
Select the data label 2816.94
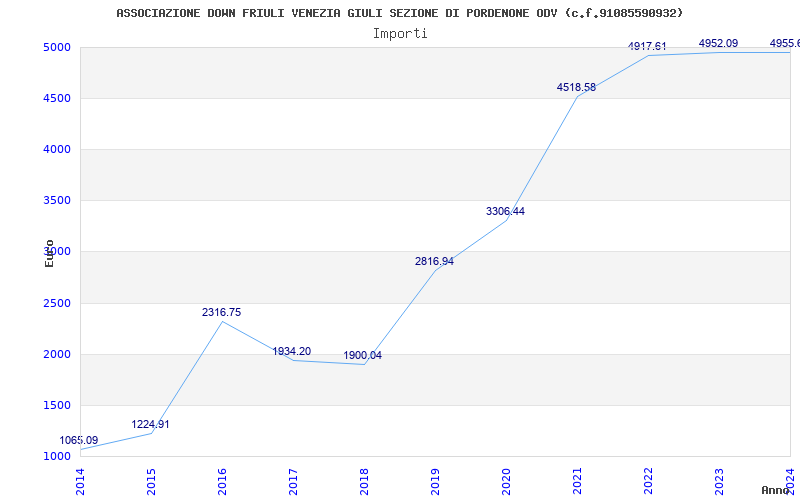(x=434, y=262)
